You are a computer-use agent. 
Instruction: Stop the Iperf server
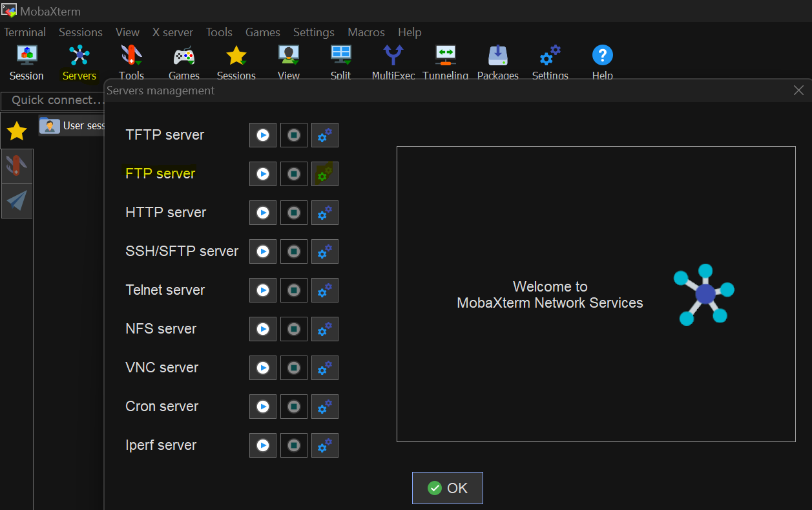[x=294, y=445]
